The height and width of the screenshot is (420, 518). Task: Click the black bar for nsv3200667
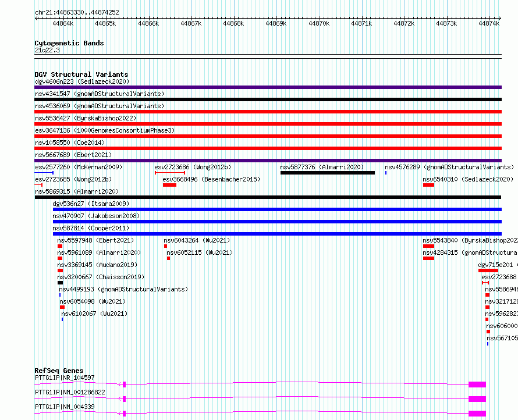tap(60, 283)
